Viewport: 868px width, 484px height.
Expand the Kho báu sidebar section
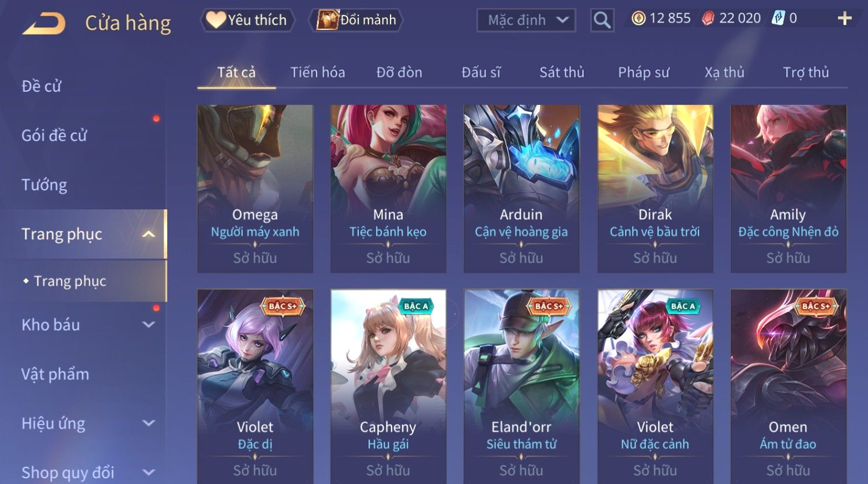(148, 325)
